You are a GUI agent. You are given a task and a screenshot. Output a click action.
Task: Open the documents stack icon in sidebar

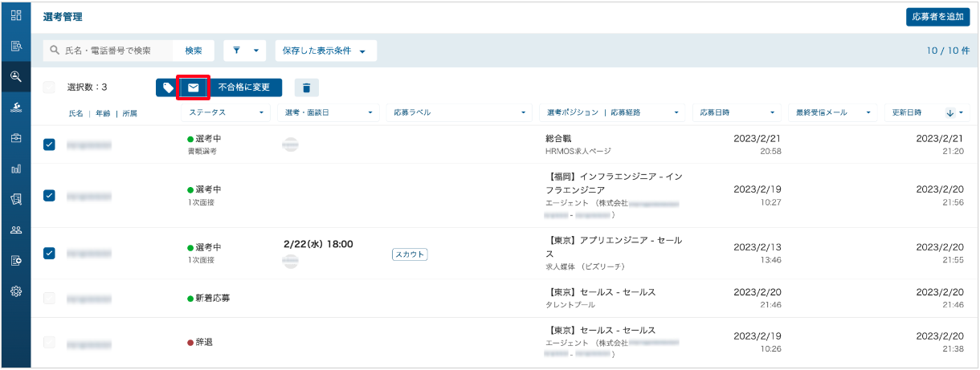[15, 199]
